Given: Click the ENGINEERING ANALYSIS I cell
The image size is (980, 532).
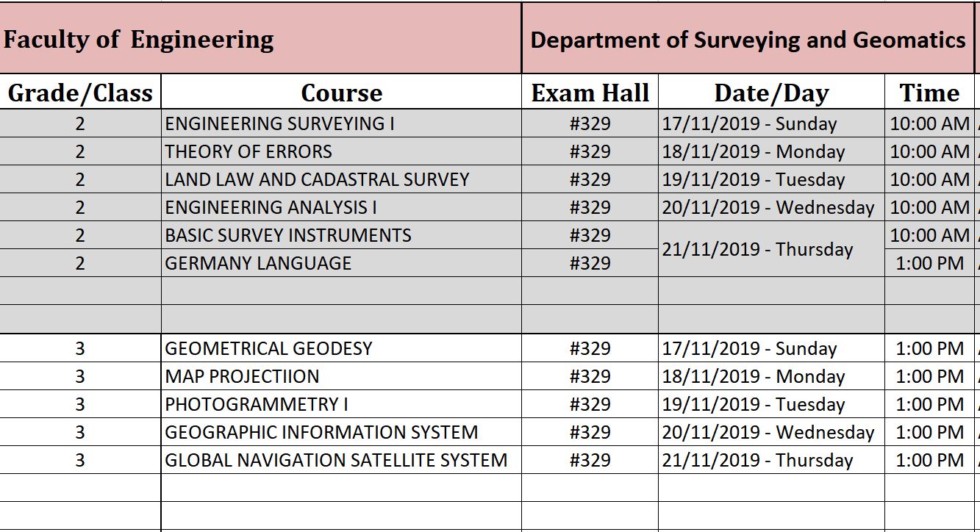Looking at the screenshot, I should pos(271,207).
